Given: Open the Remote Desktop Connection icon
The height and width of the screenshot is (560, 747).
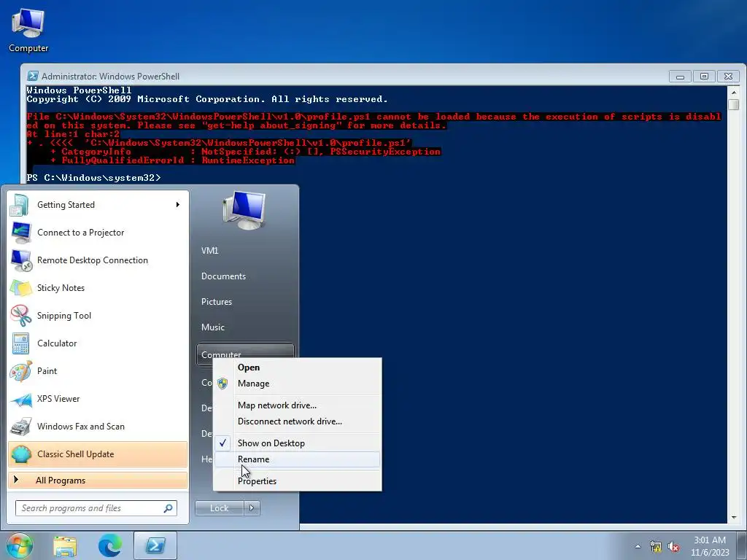Looking at the screenshot, I should pos(20,260).
